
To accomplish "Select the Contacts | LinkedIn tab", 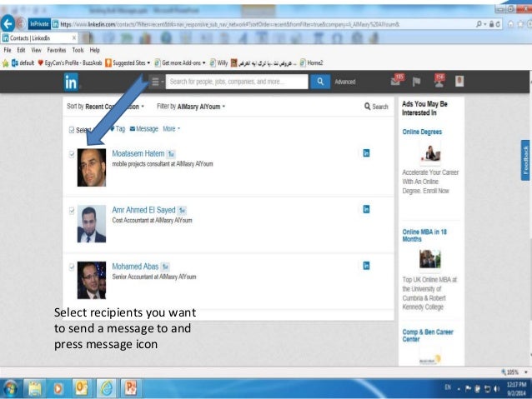I will [x=39, y=38].
